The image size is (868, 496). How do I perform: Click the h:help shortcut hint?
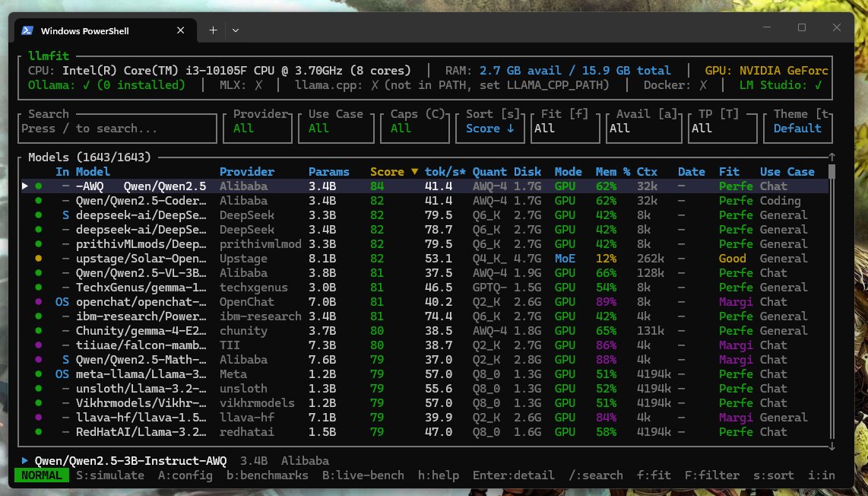coord(439,475)
